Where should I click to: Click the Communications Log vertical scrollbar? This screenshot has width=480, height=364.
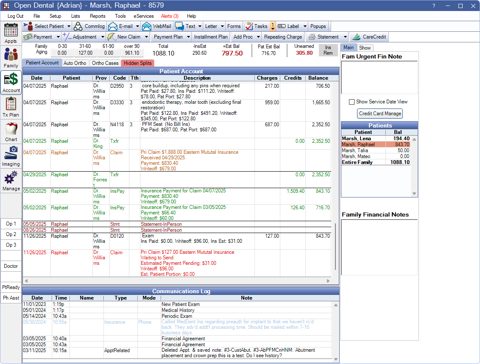336,332
